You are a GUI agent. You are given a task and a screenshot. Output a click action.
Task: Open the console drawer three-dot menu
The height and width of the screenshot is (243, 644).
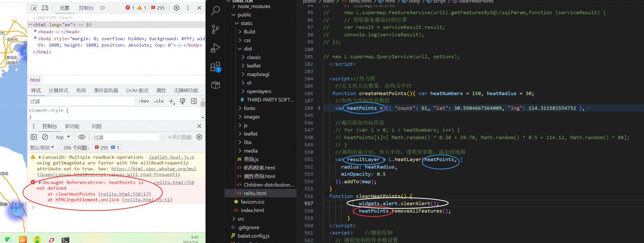(34, 126)
